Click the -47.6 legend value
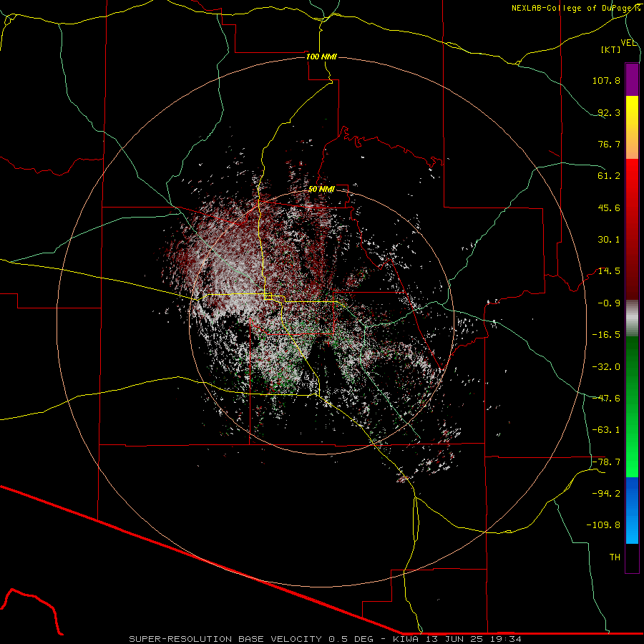 pyautogui.click(x=606, y=399)
